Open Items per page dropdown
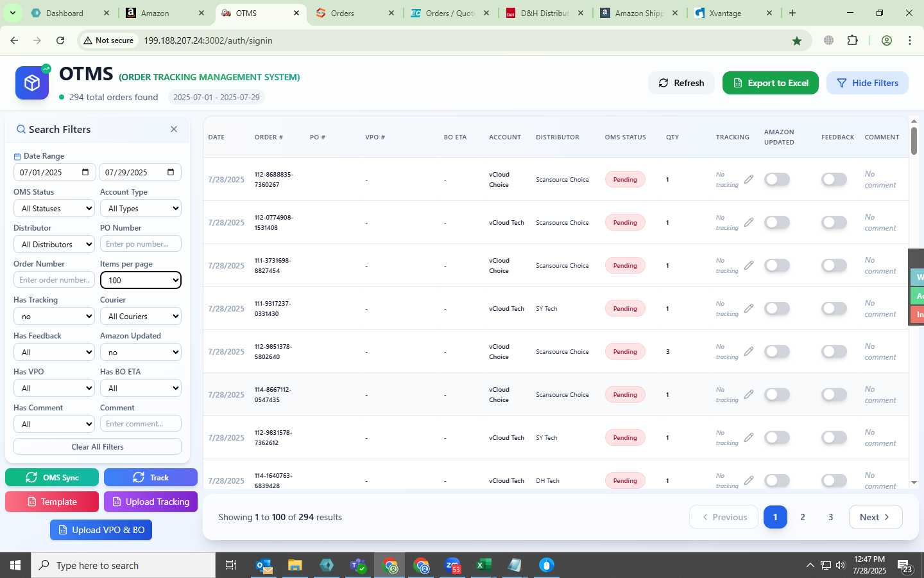Image resolution: width=924 pixels, height=578 pixels. click(x=141, y=280)
